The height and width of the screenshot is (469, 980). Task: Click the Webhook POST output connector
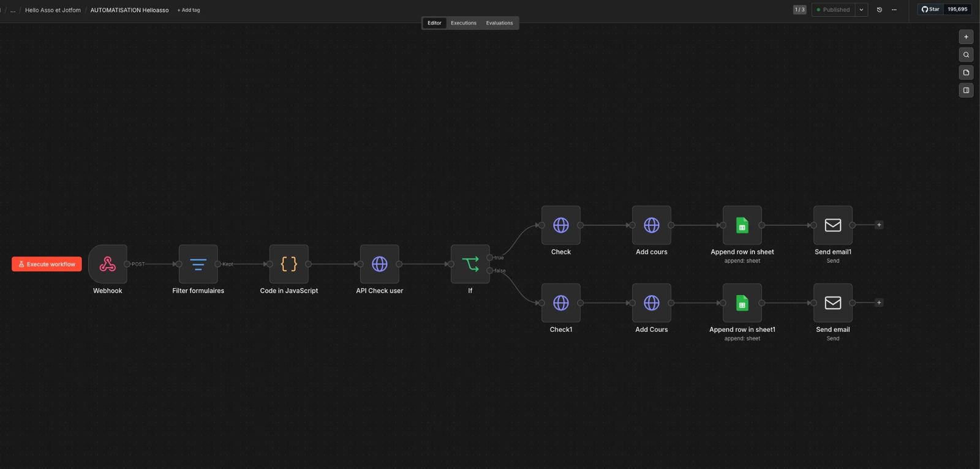click(127, 264)
